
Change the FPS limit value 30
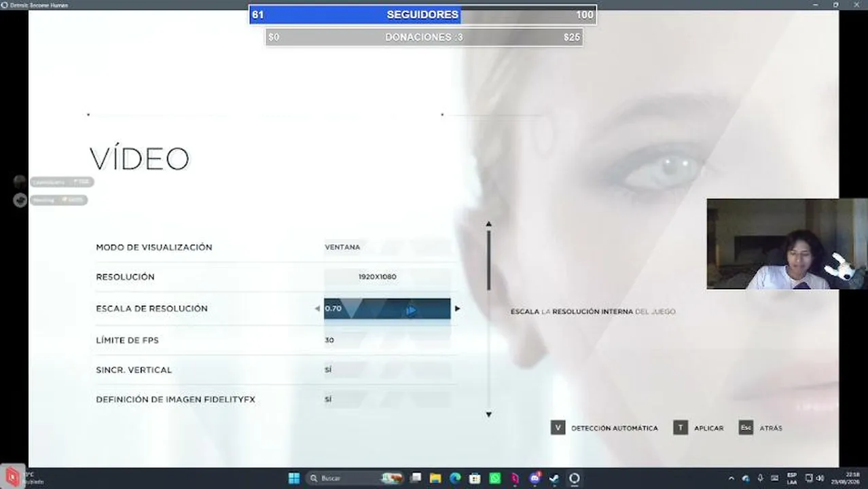329,340
